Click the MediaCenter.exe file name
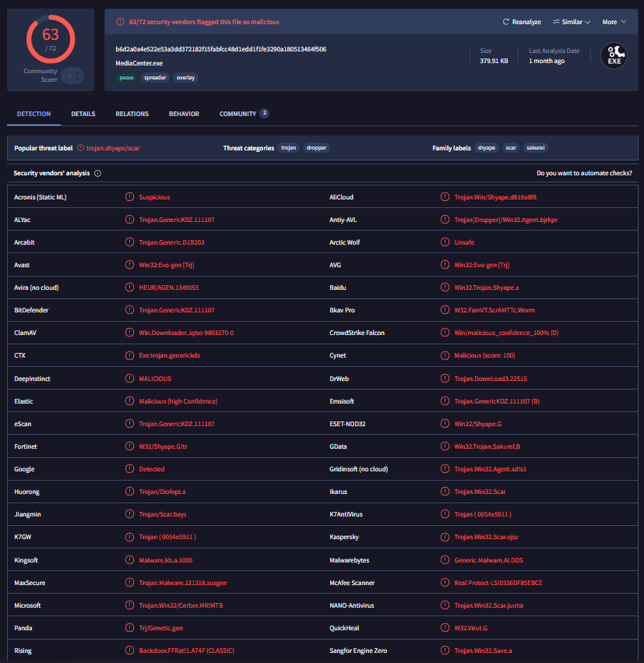The image size is (644, 663). [139, 63]
